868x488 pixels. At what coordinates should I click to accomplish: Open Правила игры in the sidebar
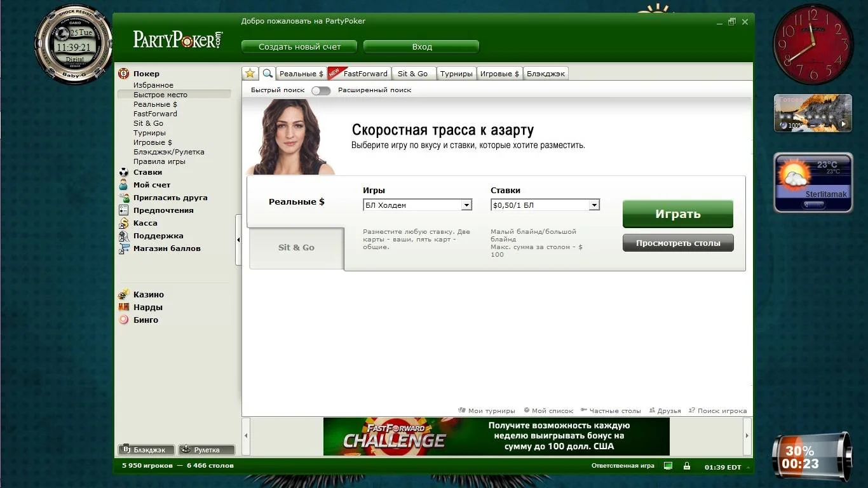(x=159, y=161)
